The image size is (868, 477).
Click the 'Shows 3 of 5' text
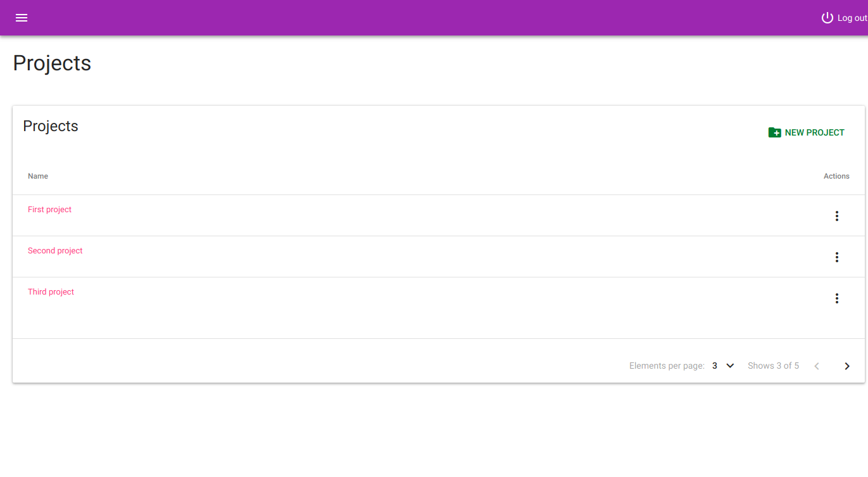773,366
